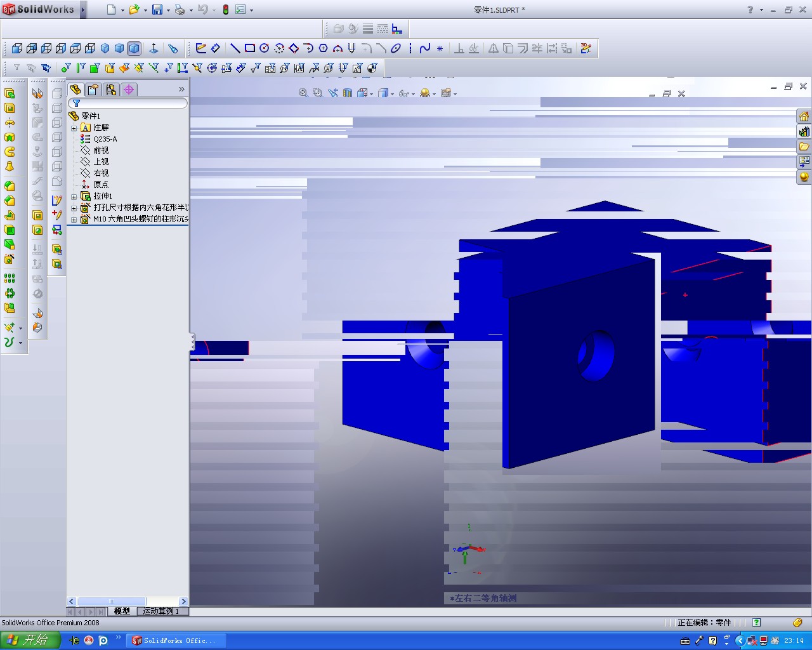Click the 开始 Start button on the taskbar

[x=29, y=640]
